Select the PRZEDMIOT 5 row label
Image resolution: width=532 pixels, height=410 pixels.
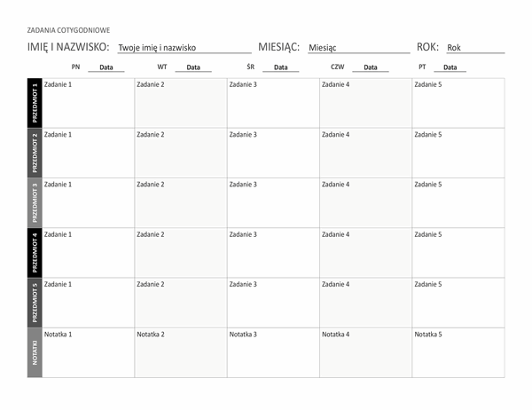(x=35, y=303)
